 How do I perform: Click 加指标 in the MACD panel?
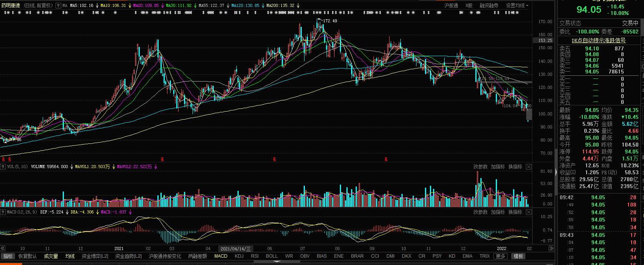[x=498, y=212]
